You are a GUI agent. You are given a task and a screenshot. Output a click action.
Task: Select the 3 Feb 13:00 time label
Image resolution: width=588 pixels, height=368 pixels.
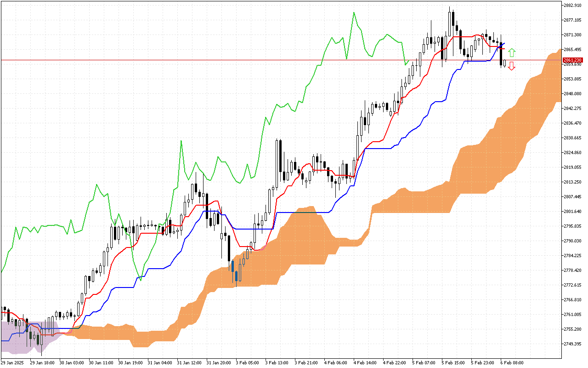(x=276, y=362)
